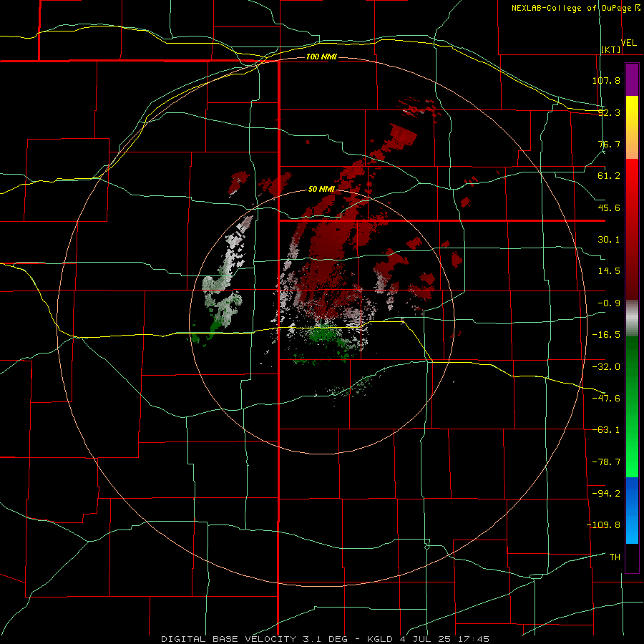This screenshot has width=644, height=644.
Task: Click the VEL legend title
Action: (628, 43)
